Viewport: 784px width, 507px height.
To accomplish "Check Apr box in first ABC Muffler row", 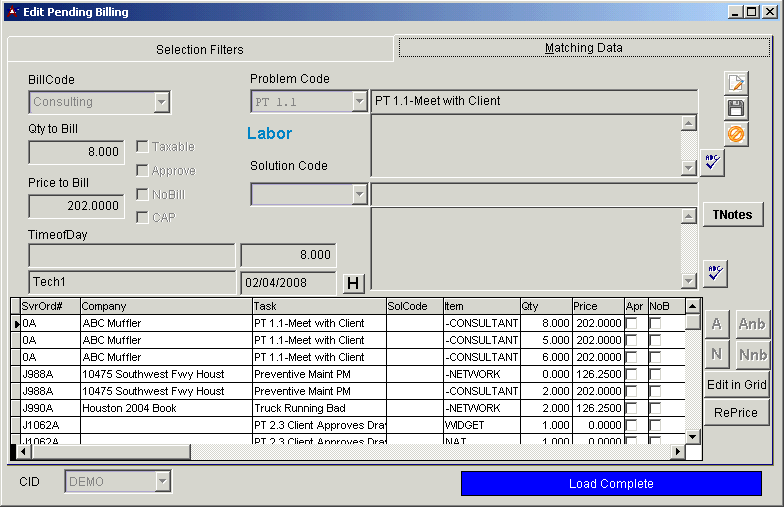I will (x=632, y=324).
